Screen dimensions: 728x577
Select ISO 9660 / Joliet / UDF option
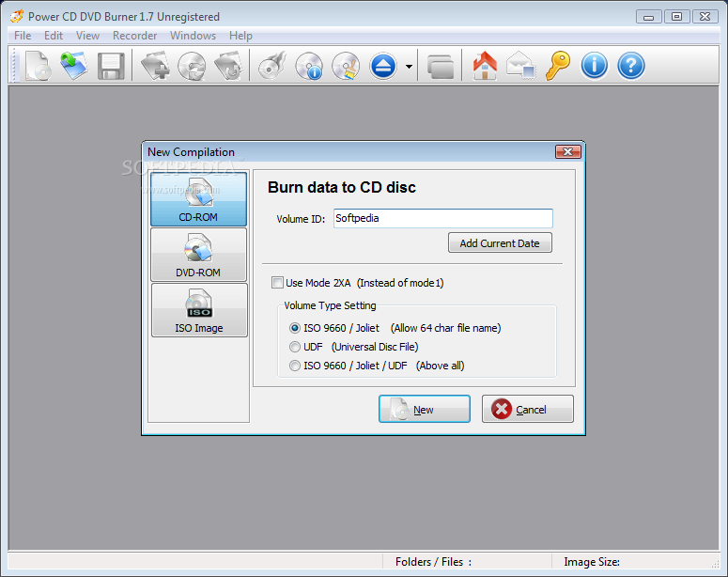pyautogui.click(x=294, y=366)
